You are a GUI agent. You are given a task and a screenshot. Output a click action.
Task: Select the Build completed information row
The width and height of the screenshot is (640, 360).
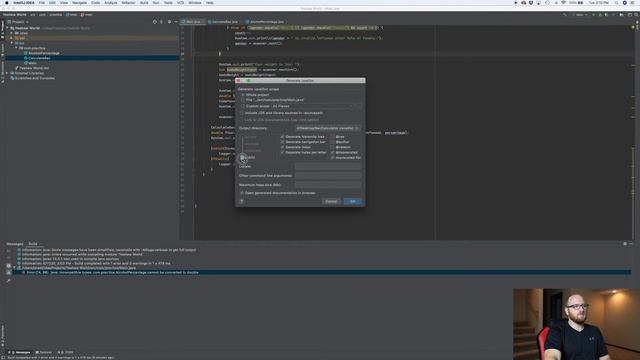(x=96, y=263)
